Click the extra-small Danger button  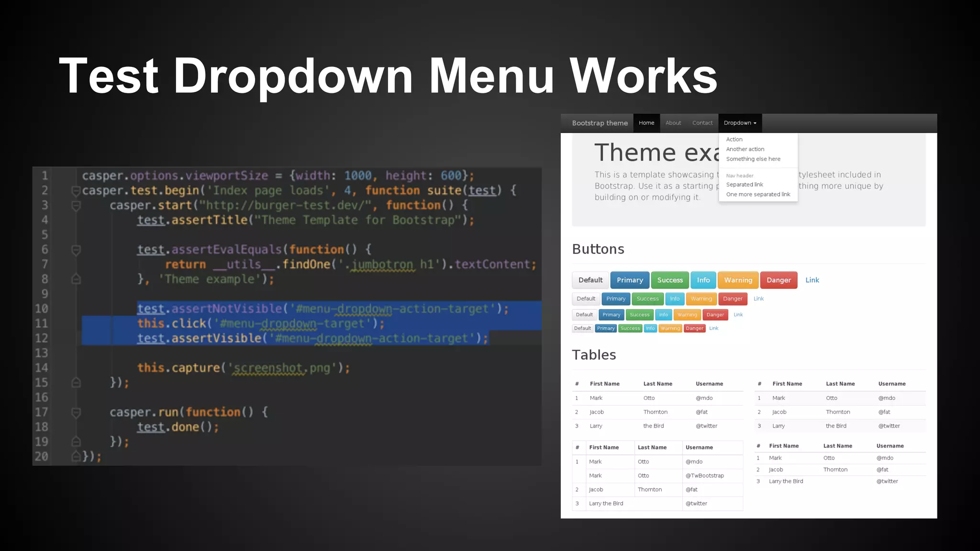point(694,328)
